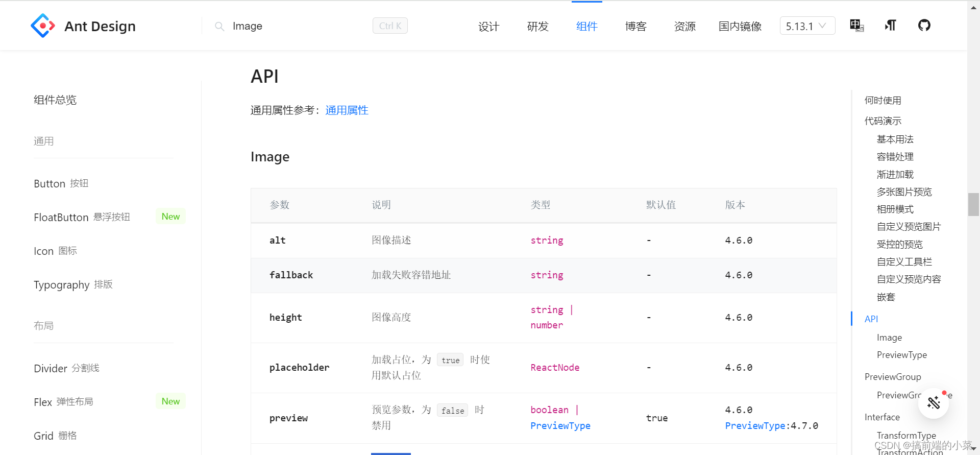Click the API section heading
980x455 pixels.
(264, 77)
